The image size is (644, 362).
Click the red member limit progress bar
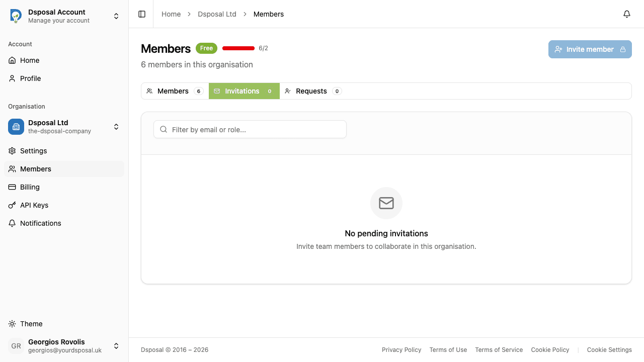(238, 48)
